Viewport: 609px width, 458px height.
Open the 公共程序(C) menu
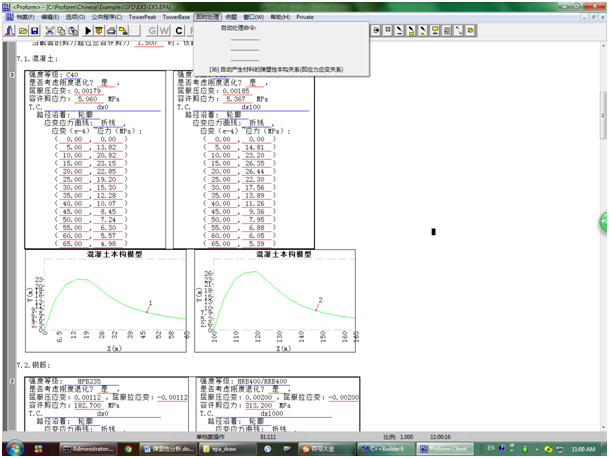107,17
